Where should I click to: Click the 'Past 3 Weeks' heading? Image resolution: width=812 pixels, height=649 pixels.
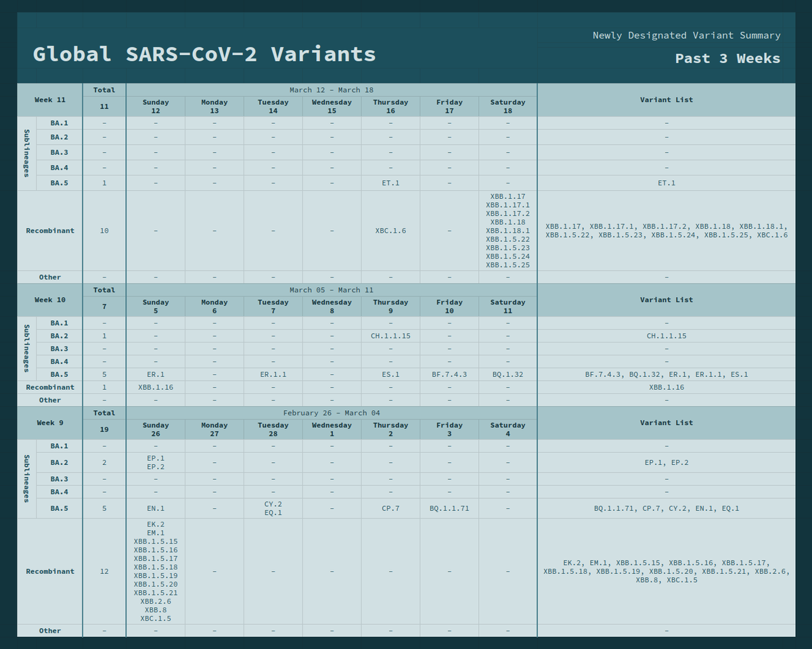(727, 58)
